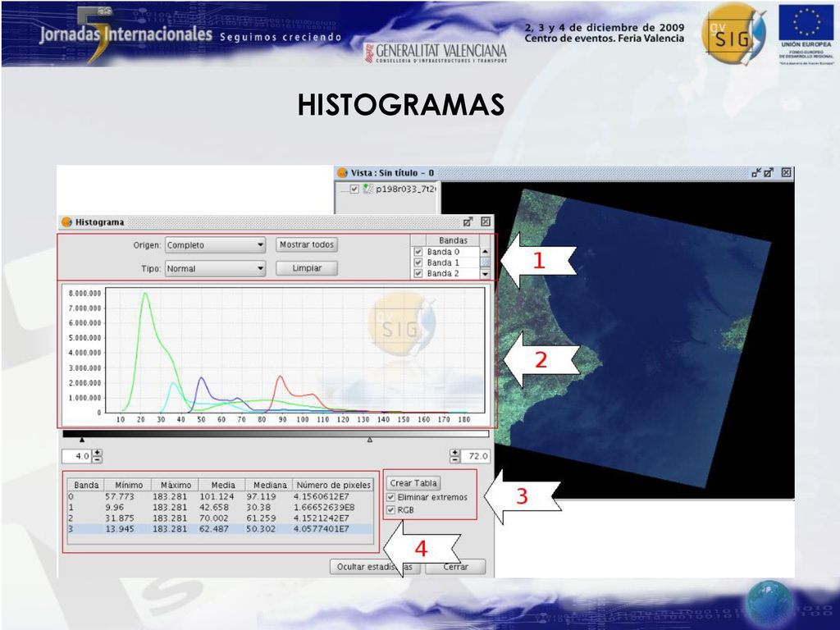Viewport: 840px width, 630px height.
Task: Decrease the 72.0 value with its down stepper
Action: coord(454,459)
